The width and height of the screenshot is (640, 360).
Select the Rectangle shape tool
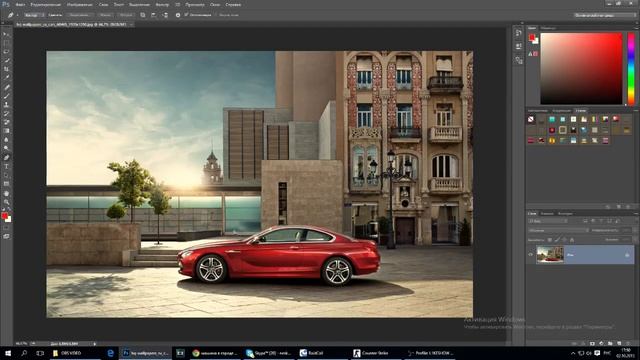pos(7,184)
